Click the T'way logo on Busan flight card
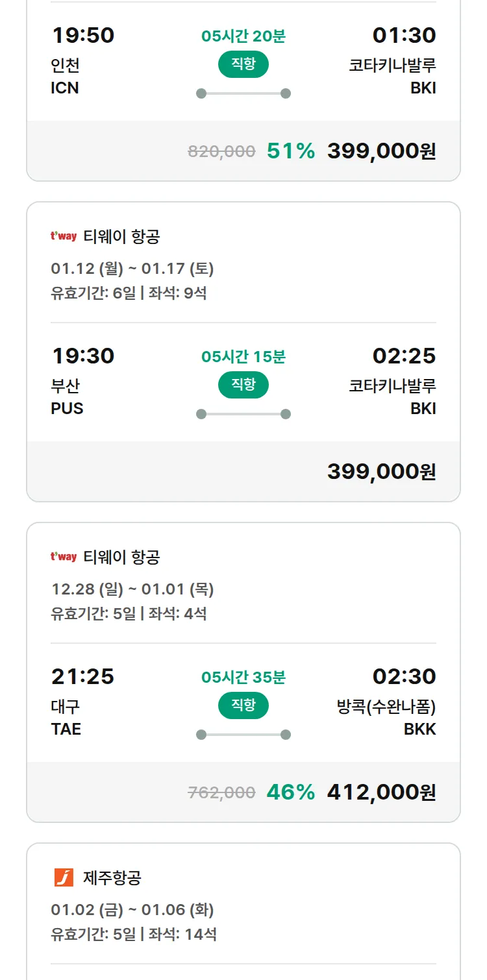Viewport: 487px width, 980px height. (x=64, y=236)
